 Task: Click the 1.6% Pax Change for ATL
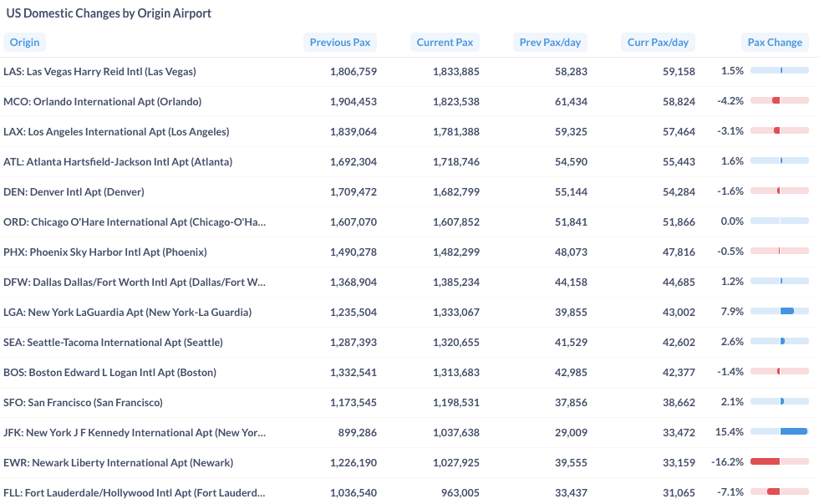tap(732, 160)
